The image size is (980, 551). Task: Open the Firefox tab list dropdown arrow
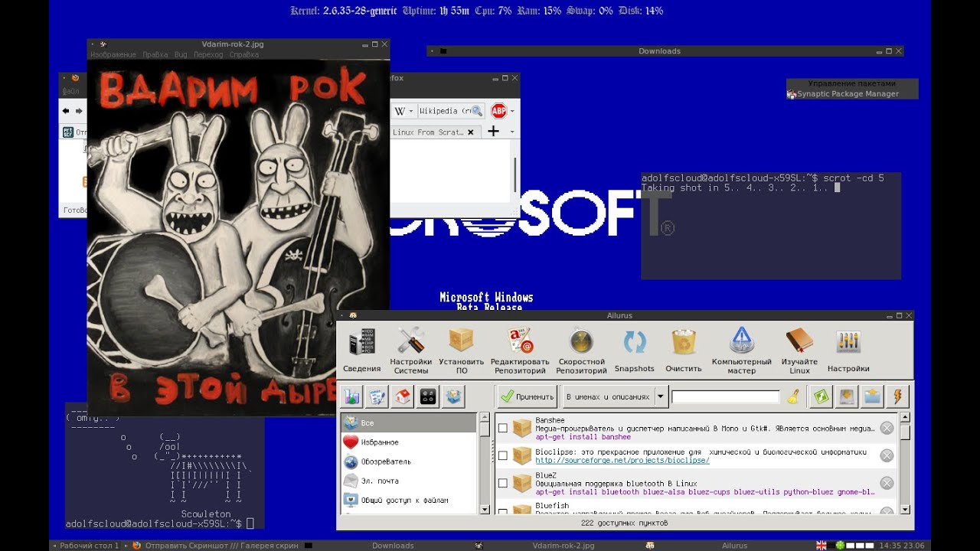point(512,132)
